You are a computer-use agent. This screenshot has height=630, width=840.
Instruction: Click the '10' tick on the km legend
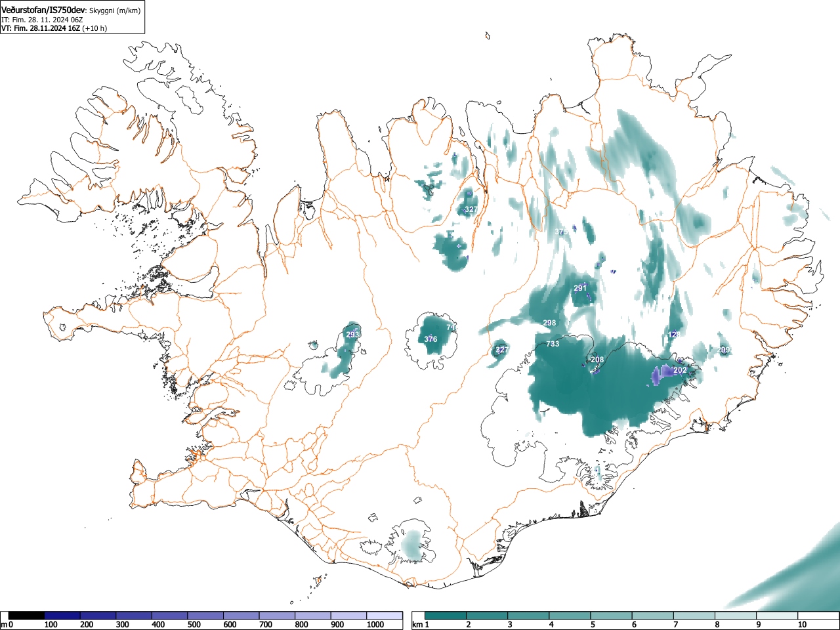tap(801, 625)
